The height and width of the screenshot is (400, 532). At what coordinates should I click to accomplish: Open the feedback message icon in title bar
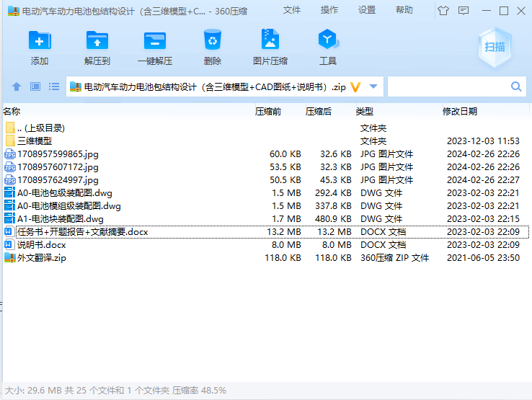pos(464,11)
